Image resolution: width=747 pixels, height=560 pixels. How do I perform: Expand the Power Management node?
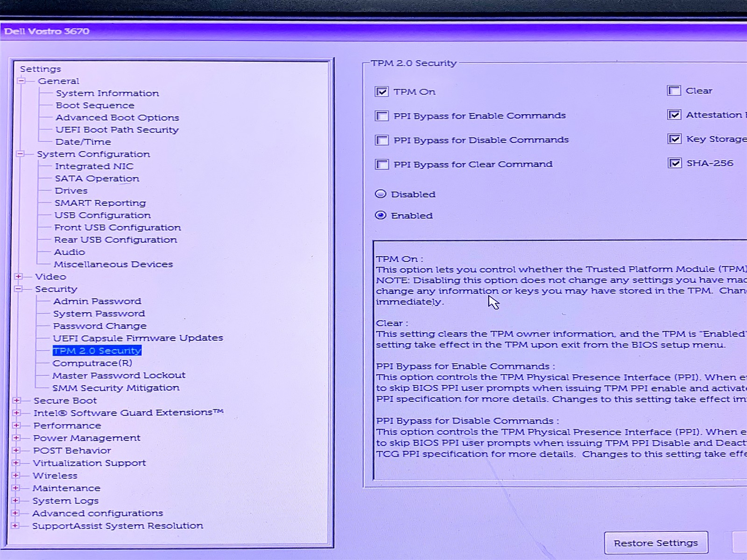(16, 438)
